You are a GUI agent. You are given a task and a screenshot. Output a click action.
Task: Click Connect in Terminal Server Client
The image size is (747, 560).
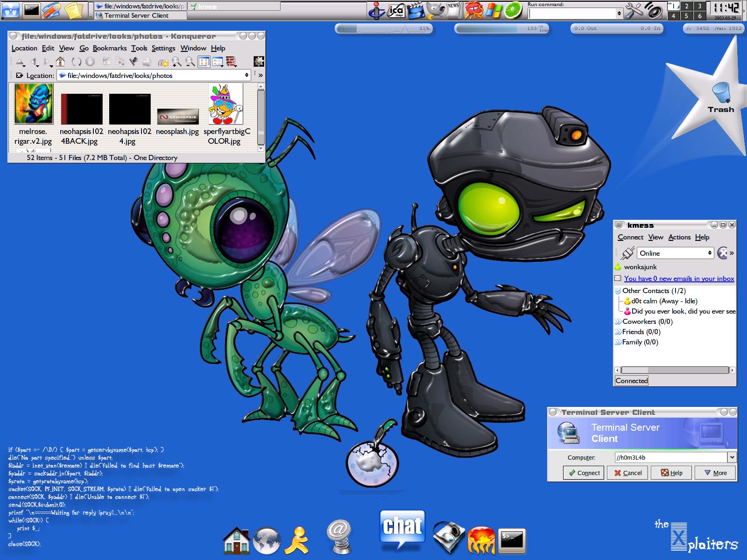pyautogui.click(x=584, y=473)
